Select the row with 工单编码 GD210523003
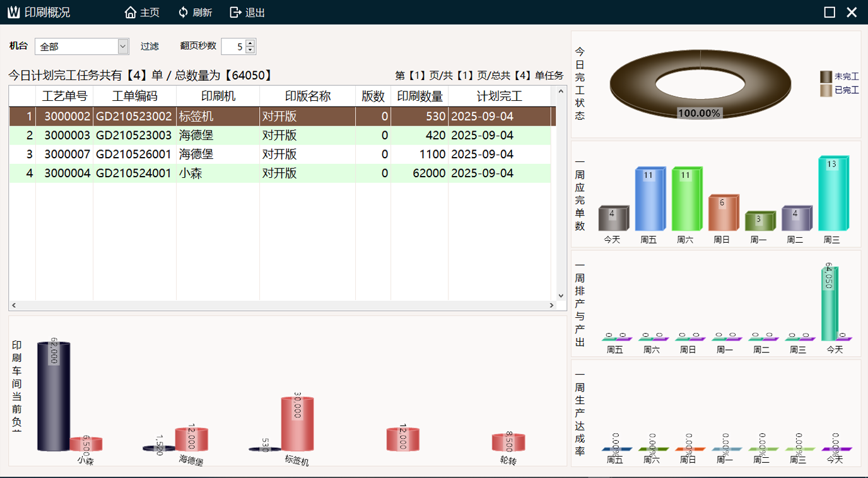The width and height of the screenshot is (868, 478). click(134, 136)
